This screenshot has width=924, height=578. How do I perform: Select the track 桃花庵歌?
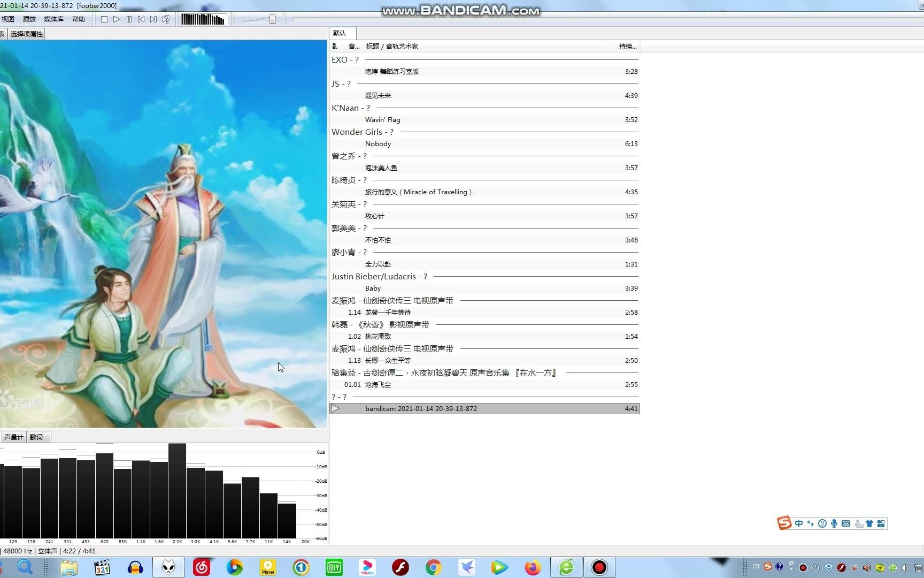tap(484, 337)
